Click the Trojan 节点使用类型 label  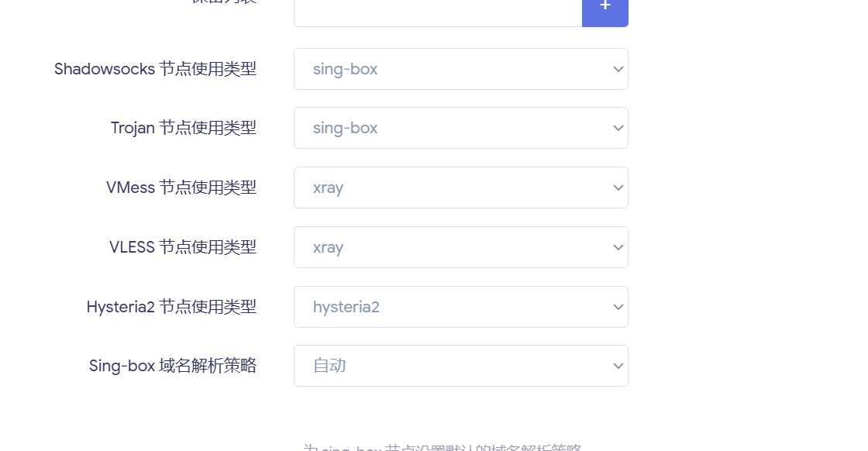tap(183, 128)
